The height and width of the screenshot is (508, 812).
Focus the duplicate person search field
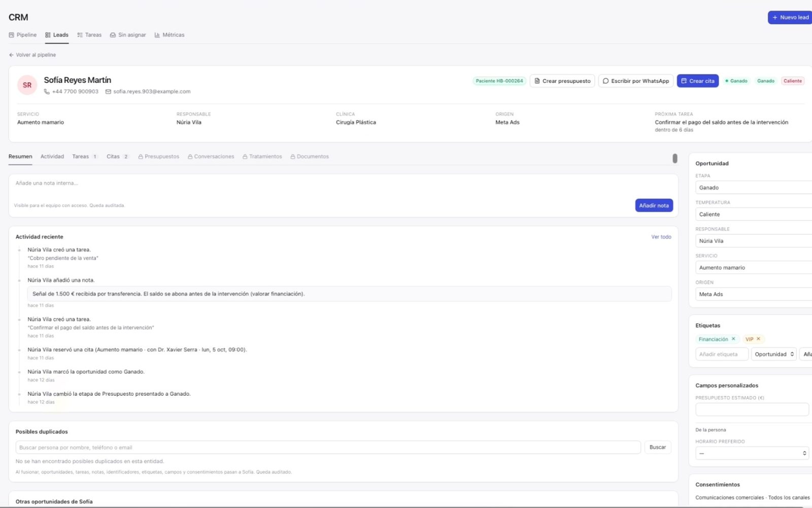click(328, 448)
